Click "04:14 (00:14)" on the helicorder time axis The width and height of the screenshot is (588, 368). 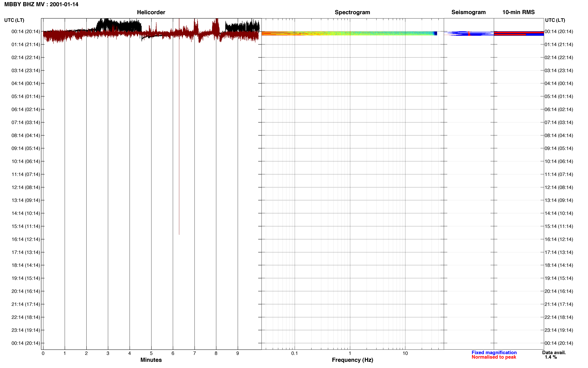(x=26, y=83)
